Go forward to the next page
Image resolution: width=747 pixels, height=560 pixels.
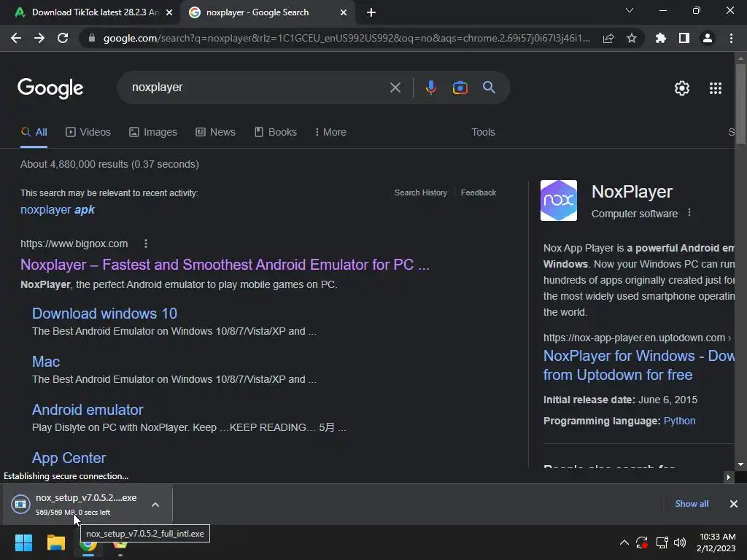[x=39, y=38]
